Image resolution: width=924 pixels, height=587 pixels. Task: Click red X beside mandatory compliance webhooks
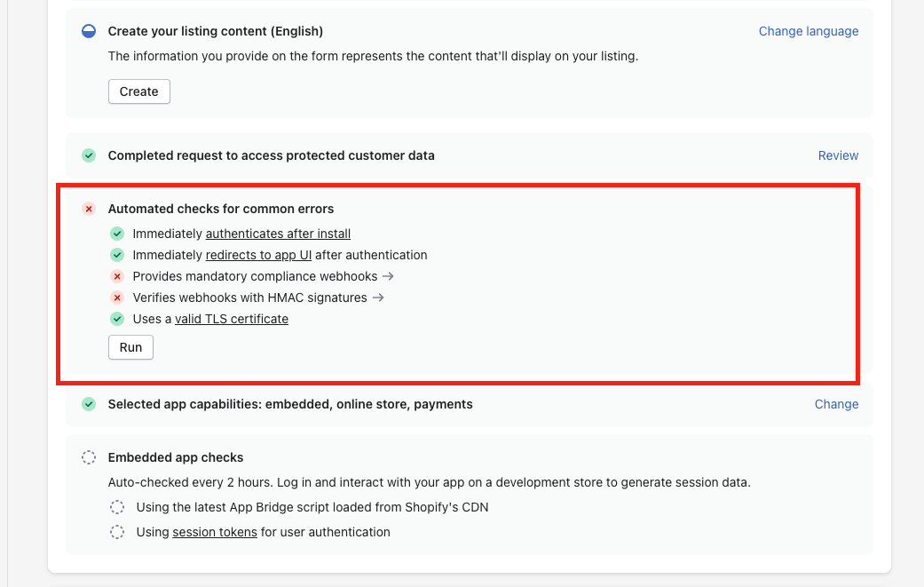tap(117, 276)
